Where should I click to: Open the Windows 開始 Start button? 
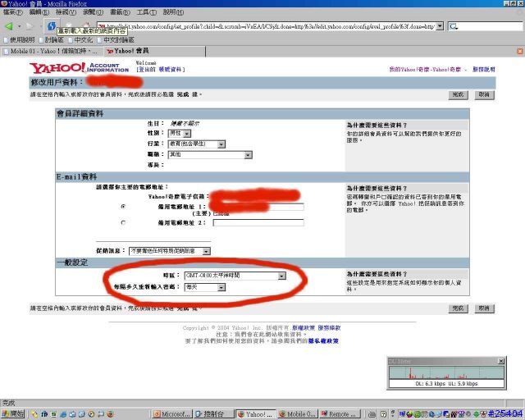pos(13,414)
